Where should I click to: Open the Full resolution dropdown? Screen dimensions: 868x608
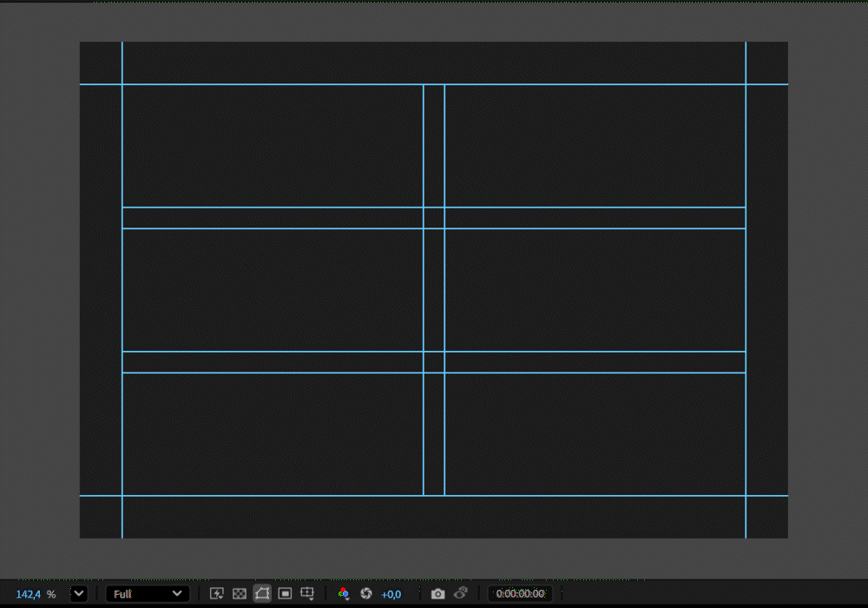(148, 593)
